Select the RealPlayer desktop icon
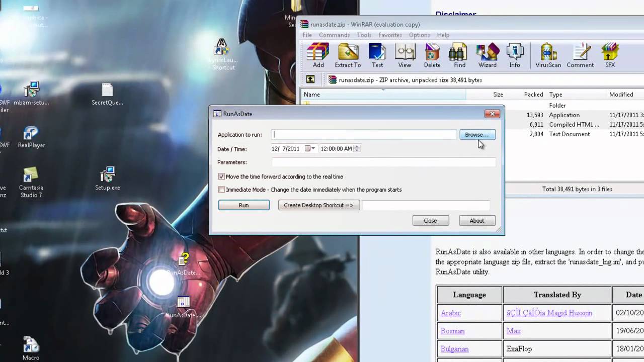This screenshot has height=362, width=644. pyautogui.click(x=31, y=137)
